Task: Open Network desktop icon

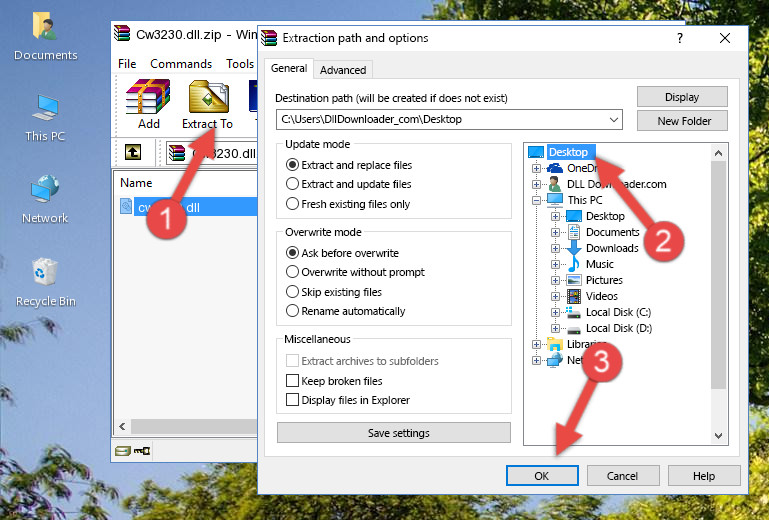Action: point(45,200)
